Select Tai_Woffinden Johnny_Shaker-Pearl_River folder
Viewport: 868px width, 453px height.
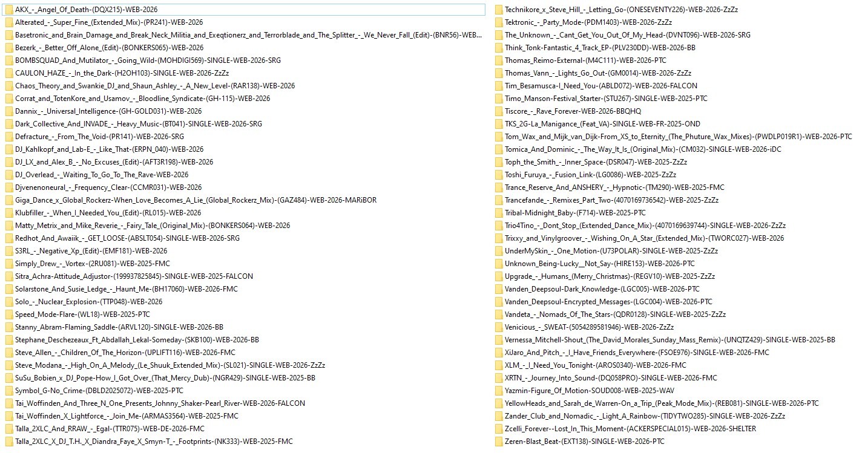click(160, 403)
